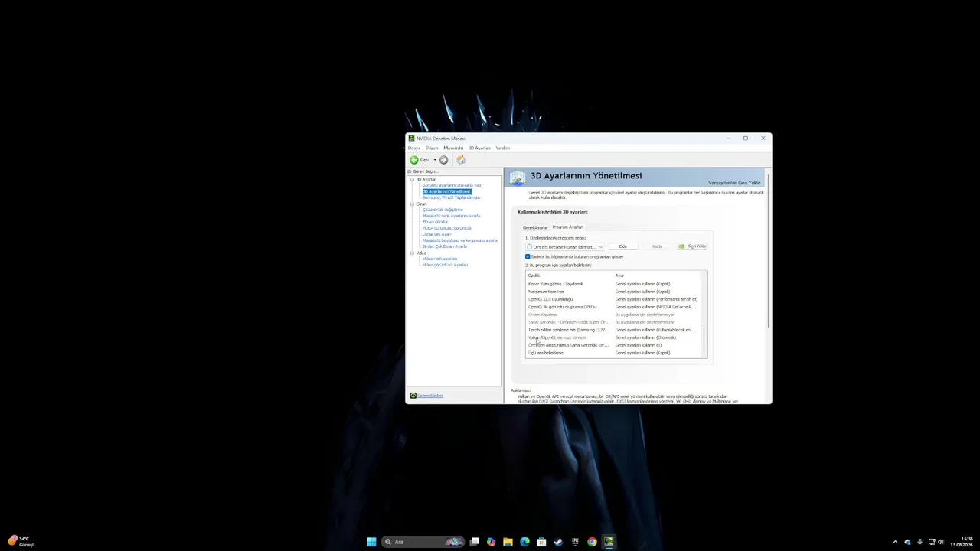
Task: Open Microsoft Edge from the taskbar
Action: (524, 542)
